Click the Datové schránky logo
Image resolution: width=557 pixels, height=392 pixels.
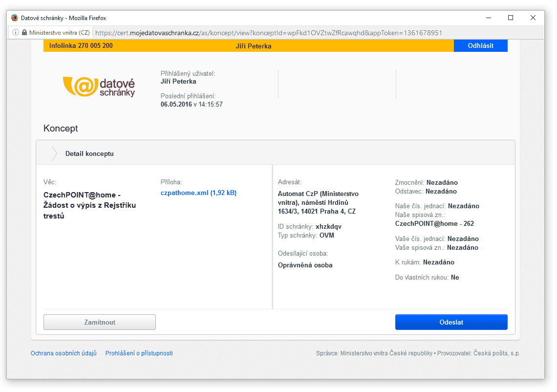(99, 87)
